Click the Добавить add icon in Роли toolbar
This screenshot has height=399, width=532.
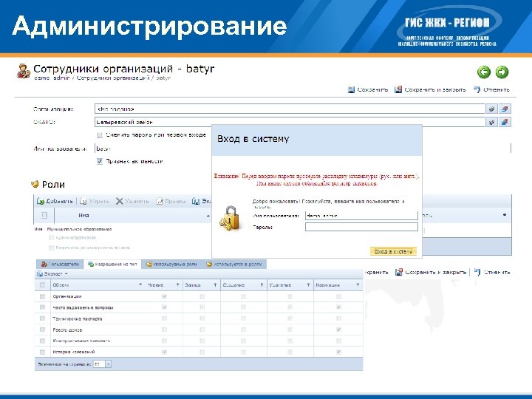41,201
